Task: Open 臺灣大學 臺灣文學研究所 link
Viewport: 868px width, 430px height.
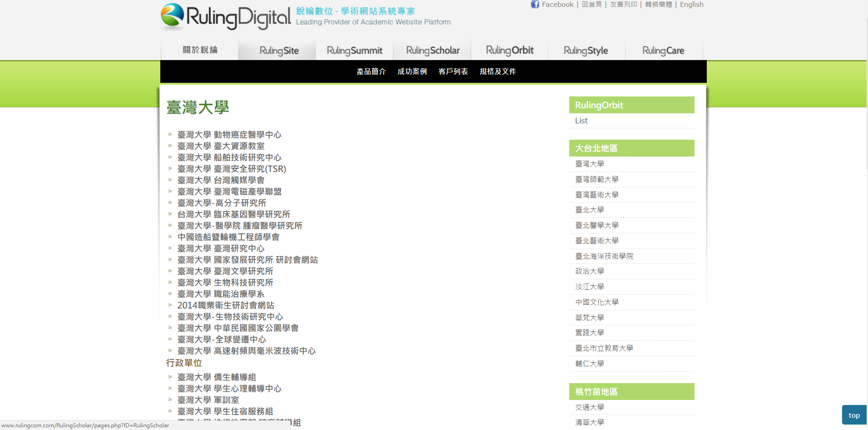Action: (225, 271)
